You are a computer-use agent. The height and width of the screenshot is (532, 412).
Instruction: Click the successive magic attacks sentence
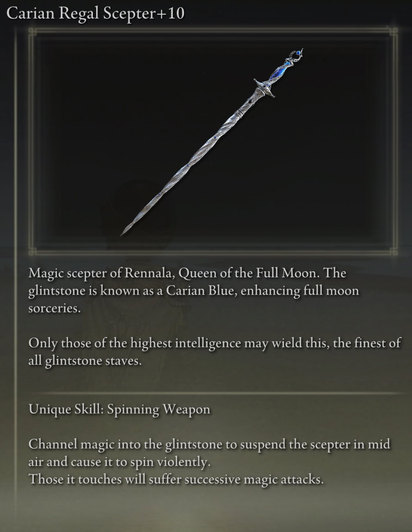176,479
